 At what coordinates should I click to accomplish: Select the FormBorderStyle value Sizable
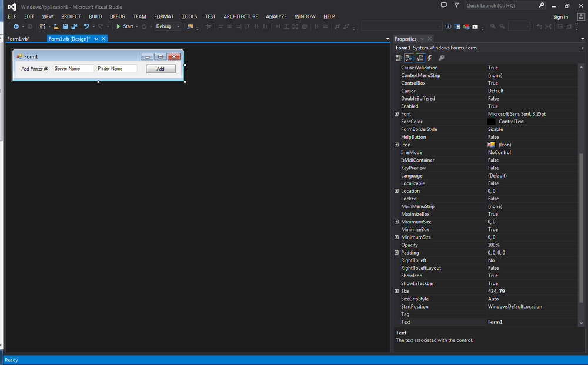coord(495,129)
